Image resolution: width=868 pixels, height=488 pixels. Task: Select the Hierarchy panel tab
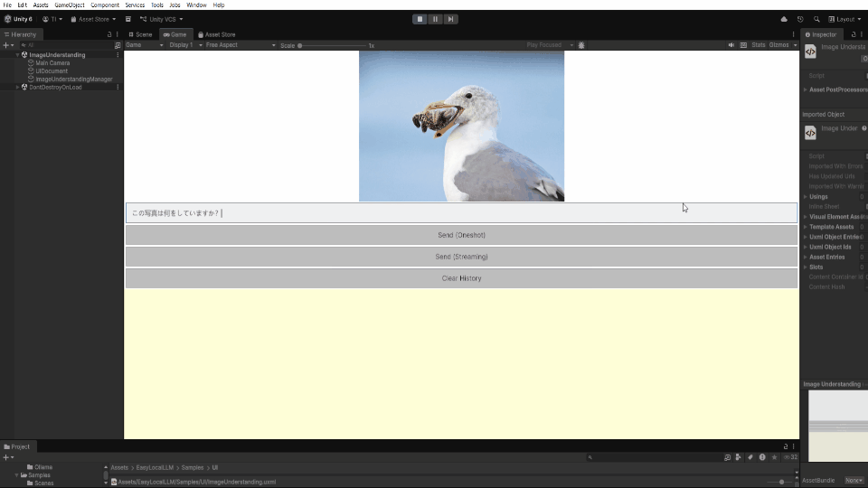point(20,34)
